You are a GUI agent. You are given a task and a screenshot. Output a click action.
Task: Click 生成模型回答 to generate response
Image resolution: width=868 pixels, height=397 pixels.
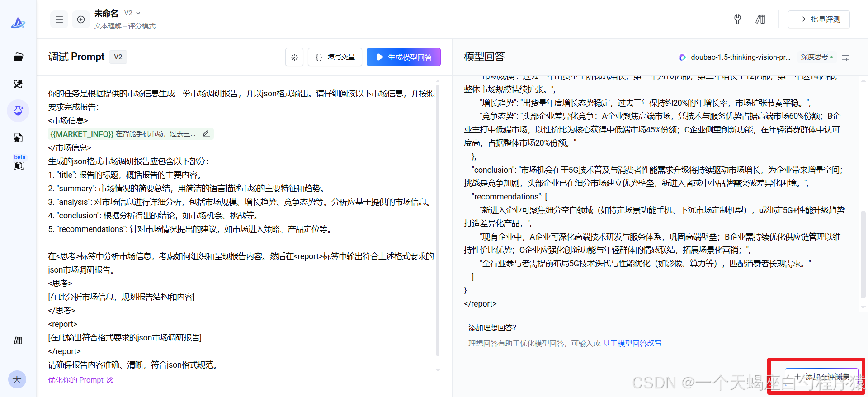click(403, 57)
